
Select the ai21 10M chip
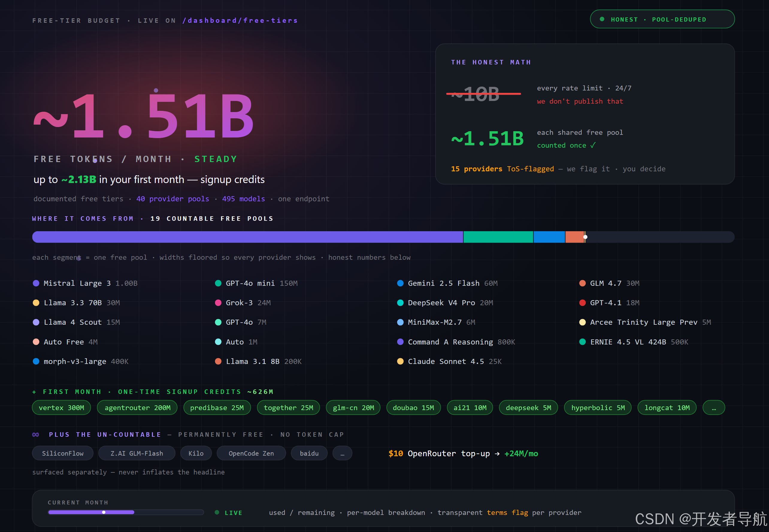coord(470,408)
